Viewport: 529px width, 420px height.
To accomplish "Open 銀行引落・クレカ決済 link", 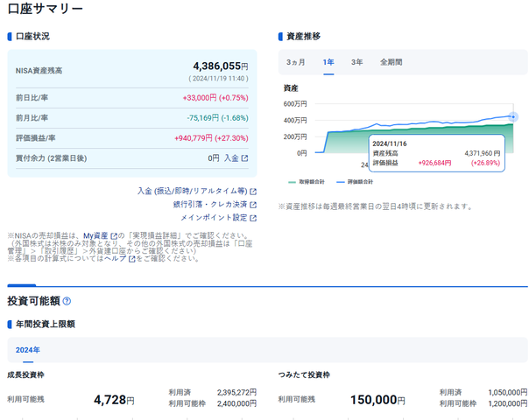I will [210, 204].
